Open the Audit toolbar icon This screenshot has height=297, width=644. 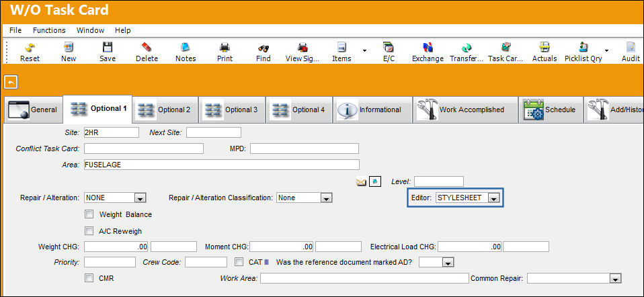pos(631,47)
